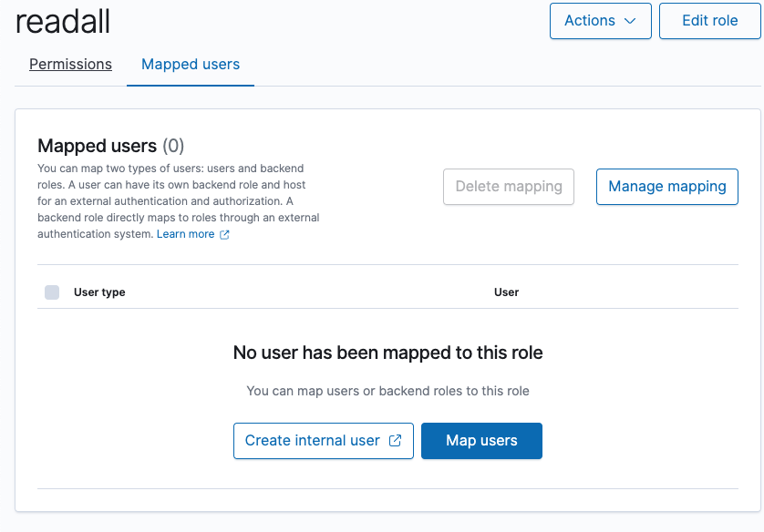This screenshot has height=532, width=764.
Task: Select the Mapped users tab
Action: (x=190, y=65)
